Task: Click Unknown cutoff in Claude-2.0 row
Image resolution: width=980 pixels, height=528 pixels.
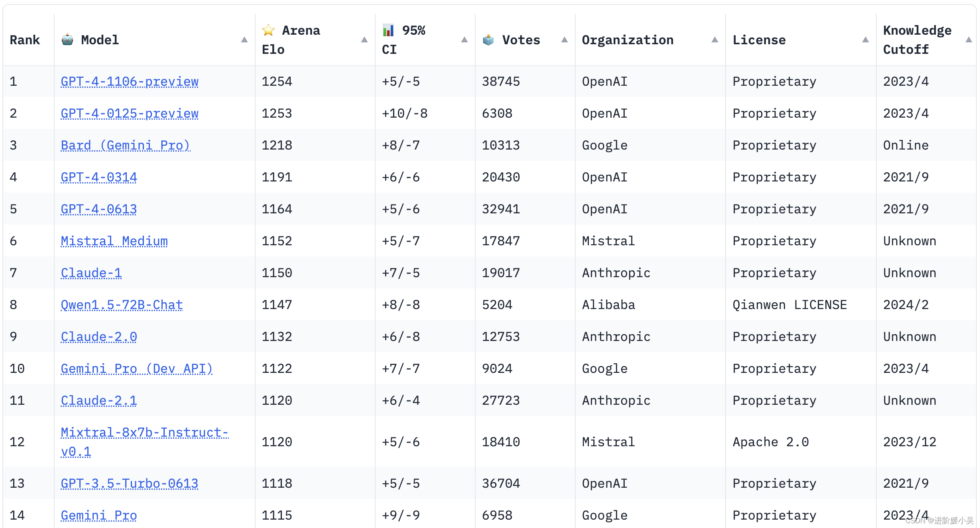Action: (910, 337)
